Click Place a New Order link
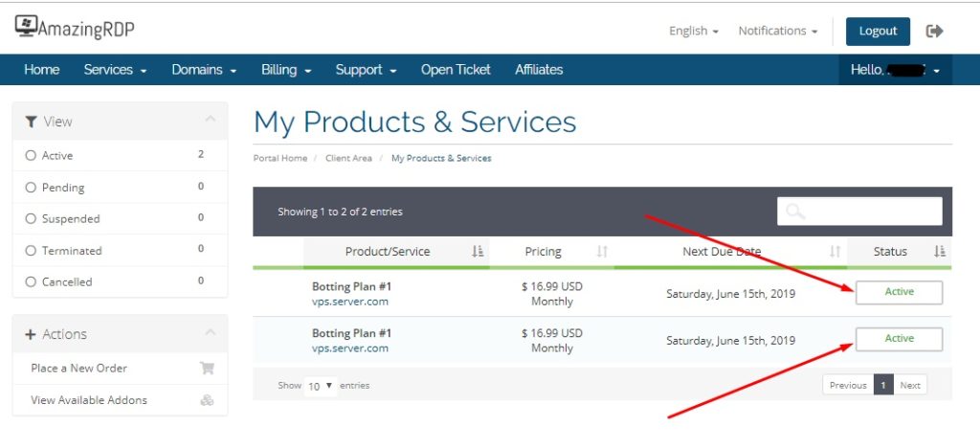This screenshot has height=448, width=980. 78,369
